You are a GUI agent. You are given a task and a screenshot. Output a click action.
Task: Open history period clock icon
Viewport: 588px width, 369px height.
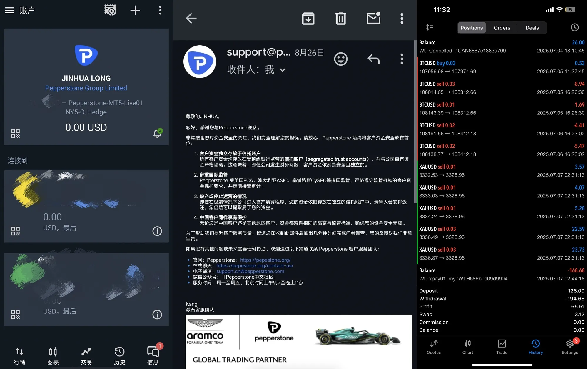(574, 28)
